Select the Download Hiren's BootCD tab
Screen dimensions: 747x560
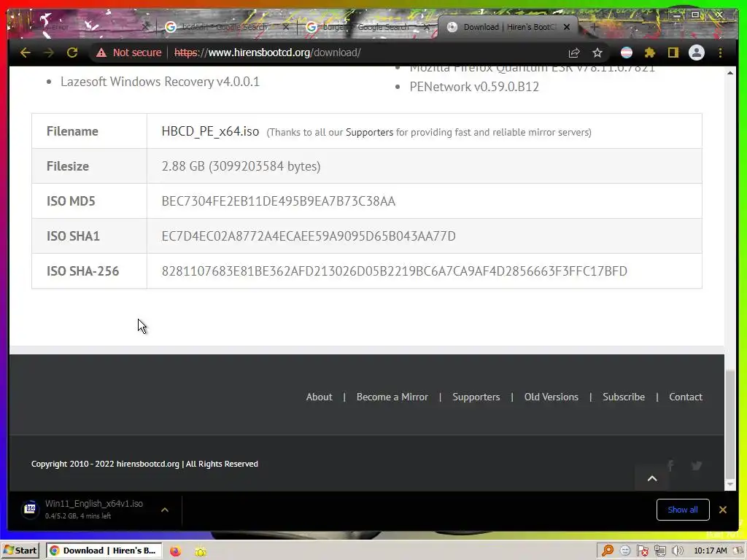pos(508,27)
